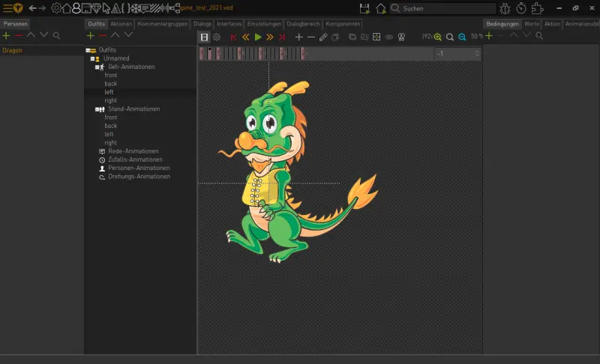Toggle the filmstrip frame view button
600x364 pixels.
[205, 37]
